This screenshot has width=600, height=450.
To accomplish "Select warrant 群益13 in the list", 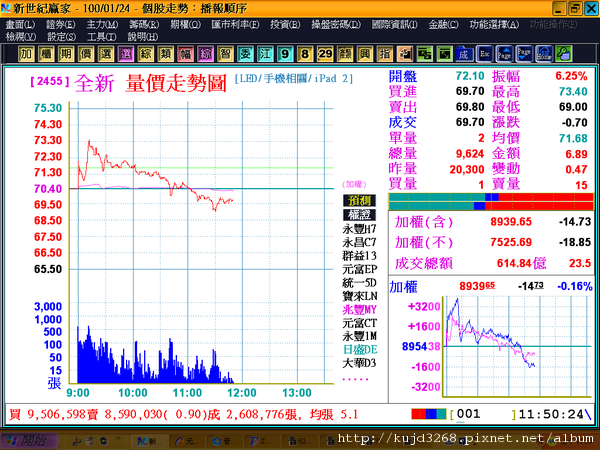I will pyautogui.click(x=359, y=256).
